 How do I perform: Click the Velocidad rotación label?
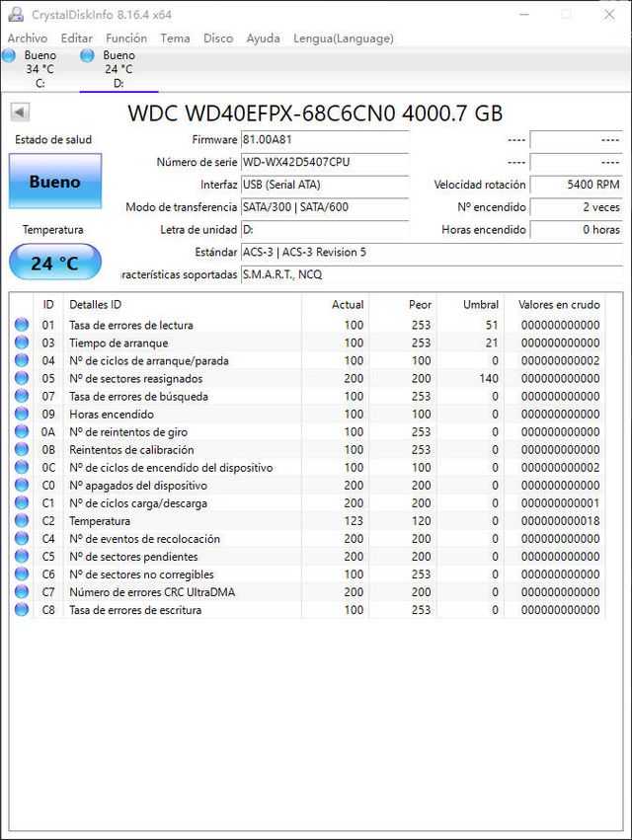pos(480,185)
